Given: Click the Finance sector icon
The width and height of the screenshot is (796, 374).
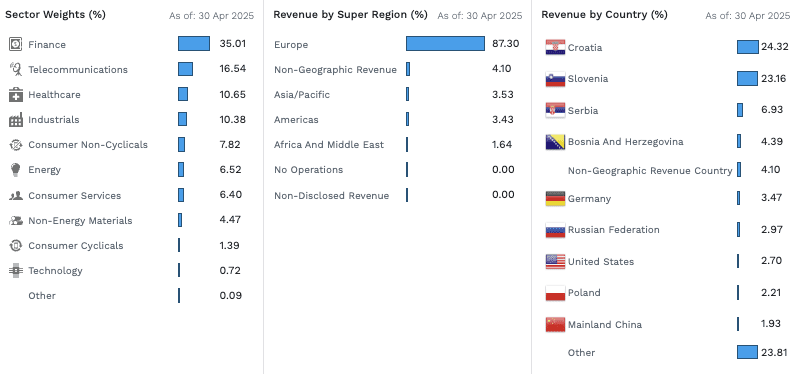Looking at the screenshot, I should (x=16, y=45).
